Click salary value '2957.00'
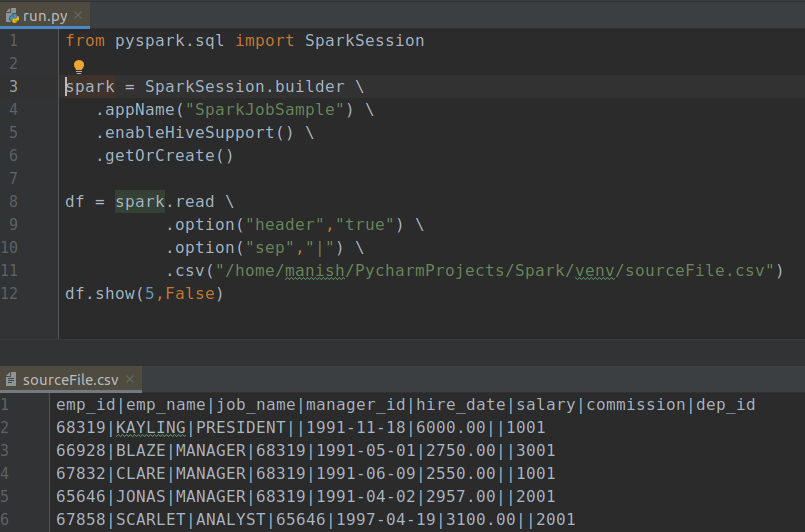This screenshot has height=532, width=805. pos(461,497)
